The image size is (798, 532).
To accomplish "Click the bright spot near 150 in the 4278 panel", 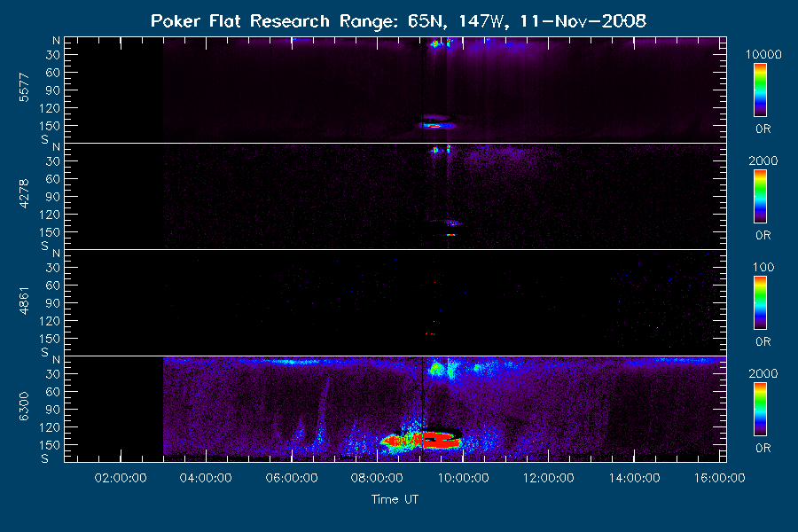I will click(x=451, y=235).
